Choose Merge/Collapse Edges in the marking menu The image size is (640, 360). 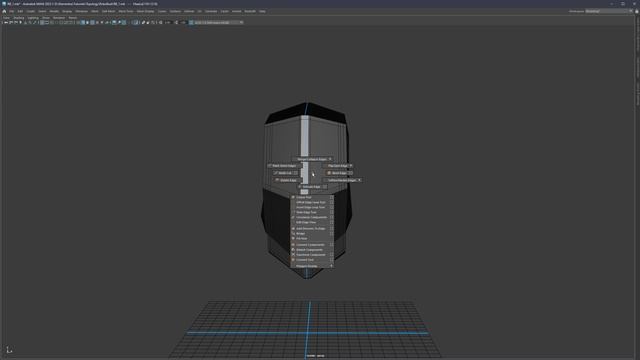pos(313,159)
